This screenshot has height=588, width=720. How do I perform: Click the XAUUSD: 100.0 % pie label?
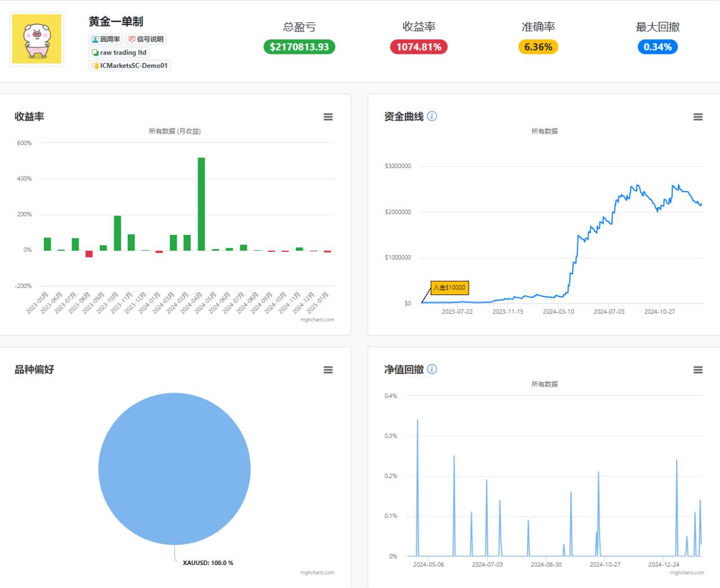pos(208,563)
